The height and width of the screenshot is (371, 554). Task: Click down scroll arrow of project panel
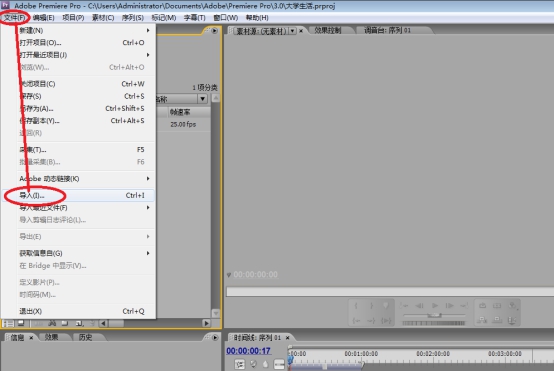click(216, 313)
